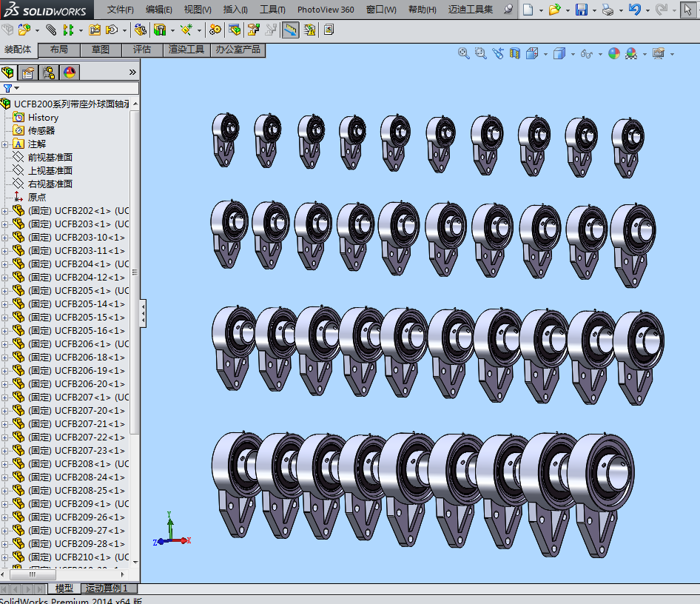Switch to the 渲染工具 tab
Screen dimensions: 700x604
(x=186, y=50)
